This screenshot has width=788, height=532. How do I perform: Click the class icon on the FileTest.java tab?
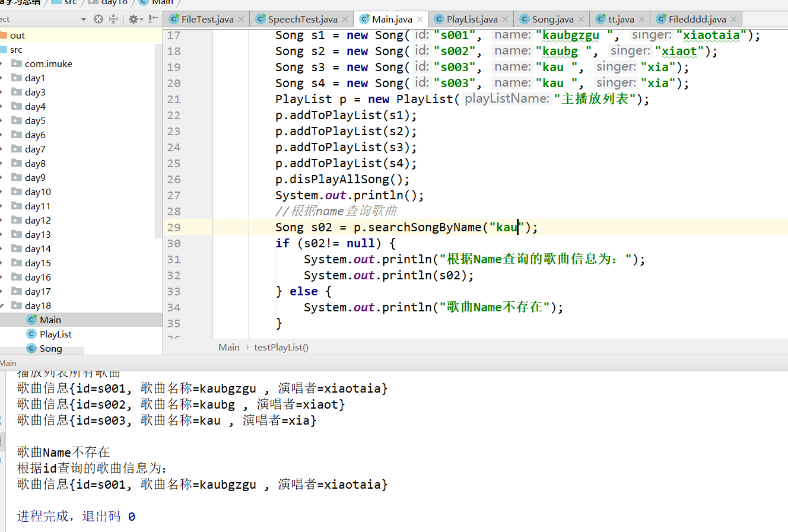click(174, 19)
